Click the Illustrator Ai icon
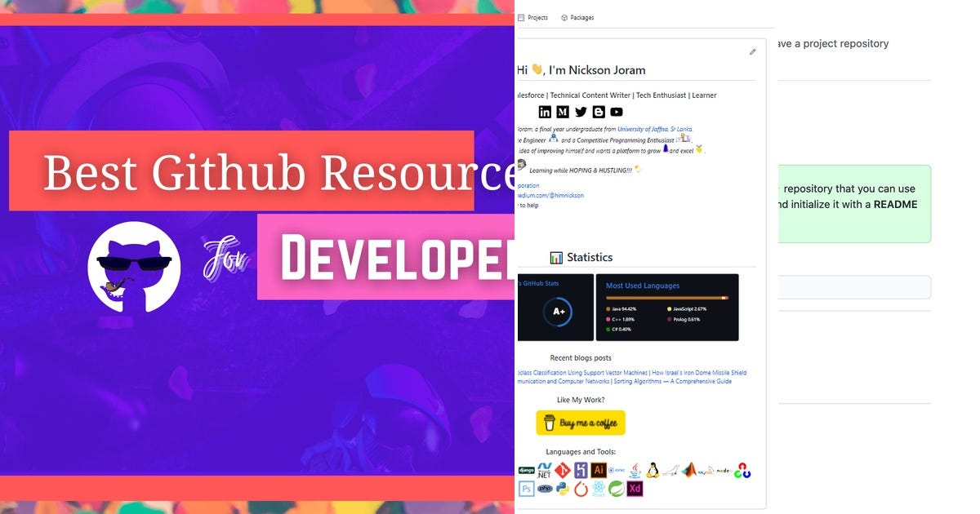Viewport: 980px width, 514px height. tap(599, 470)
